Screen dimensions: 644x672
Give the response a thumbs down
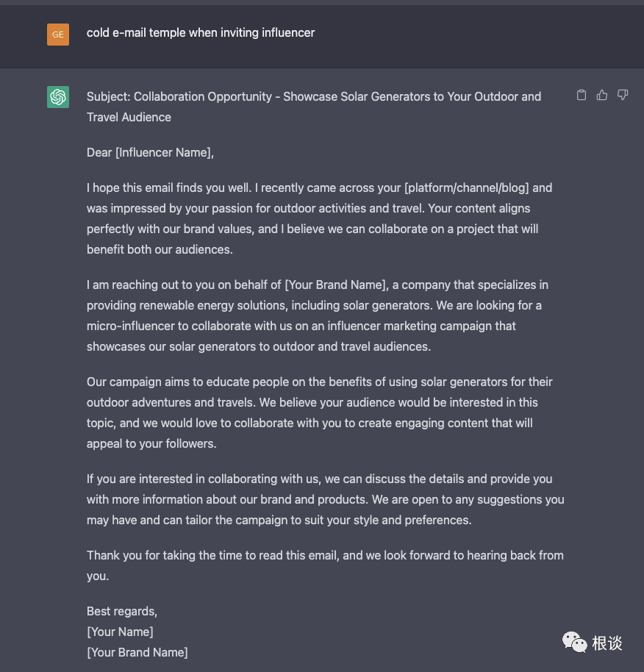(623, 95)
